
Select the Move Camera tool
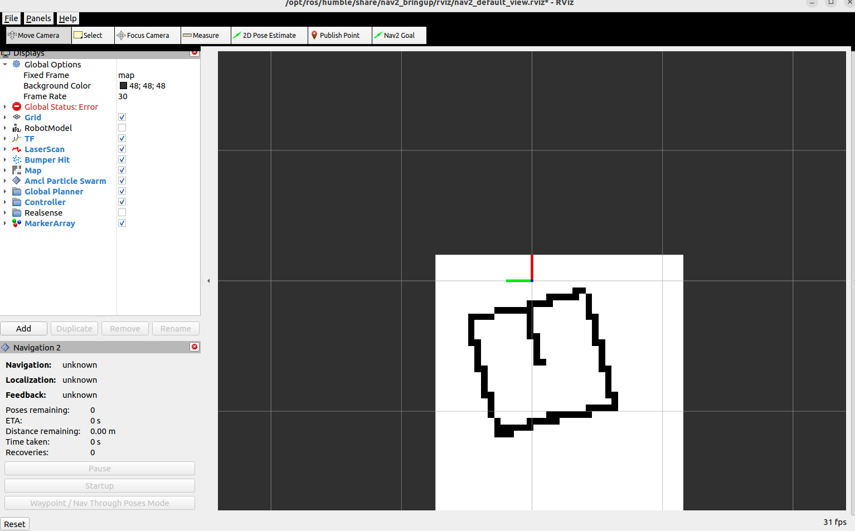[x=38, y=35]
